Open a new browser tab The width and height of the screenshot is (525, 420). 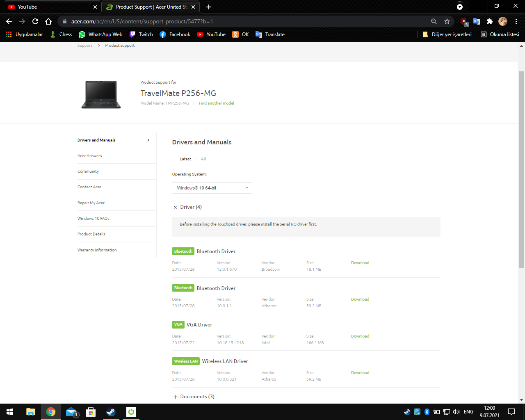pyautogui.click(x=209, y=7)
